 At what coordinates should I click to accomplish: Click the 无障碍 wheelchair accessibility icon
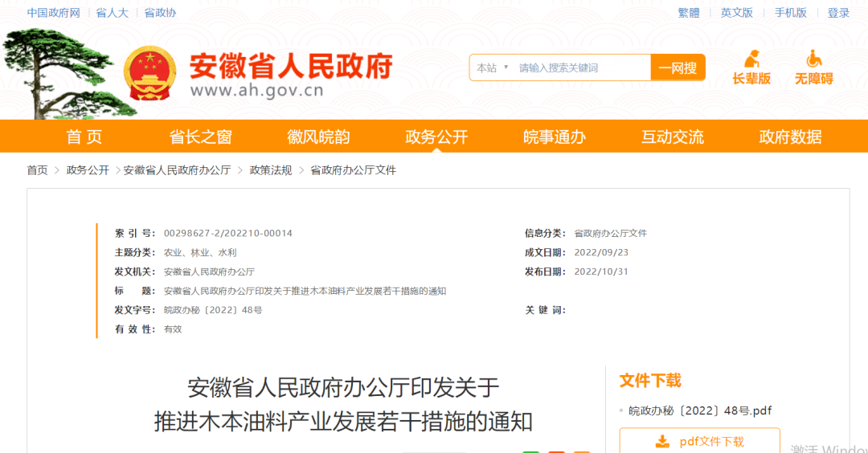(x=813, y=59)
